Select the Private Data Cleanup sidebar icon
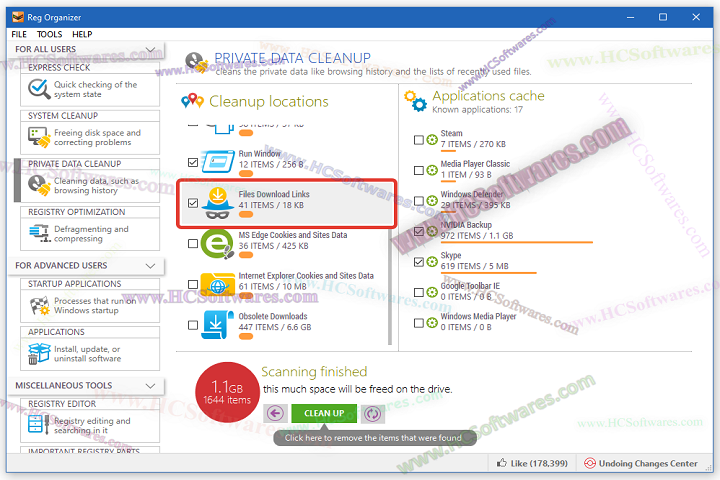720x480 pixels. 39,186
